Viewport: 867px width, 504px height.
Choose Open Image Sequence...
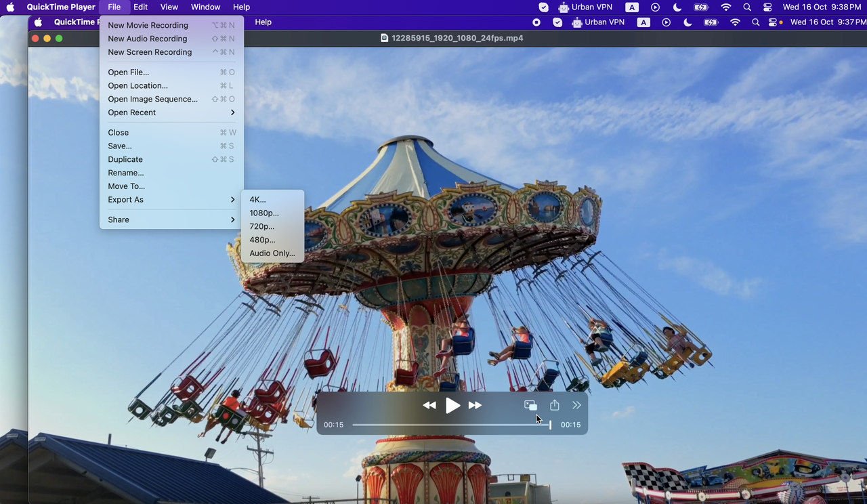171,99
